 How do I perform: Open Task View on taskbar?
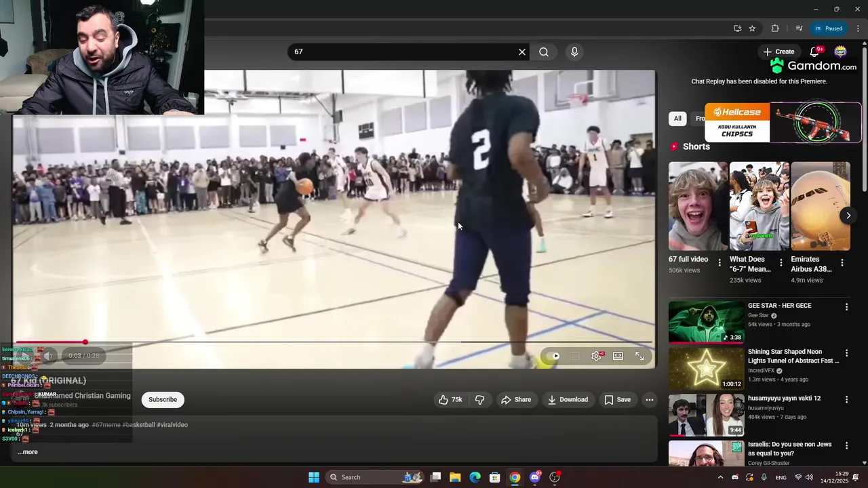click(436, 477)
